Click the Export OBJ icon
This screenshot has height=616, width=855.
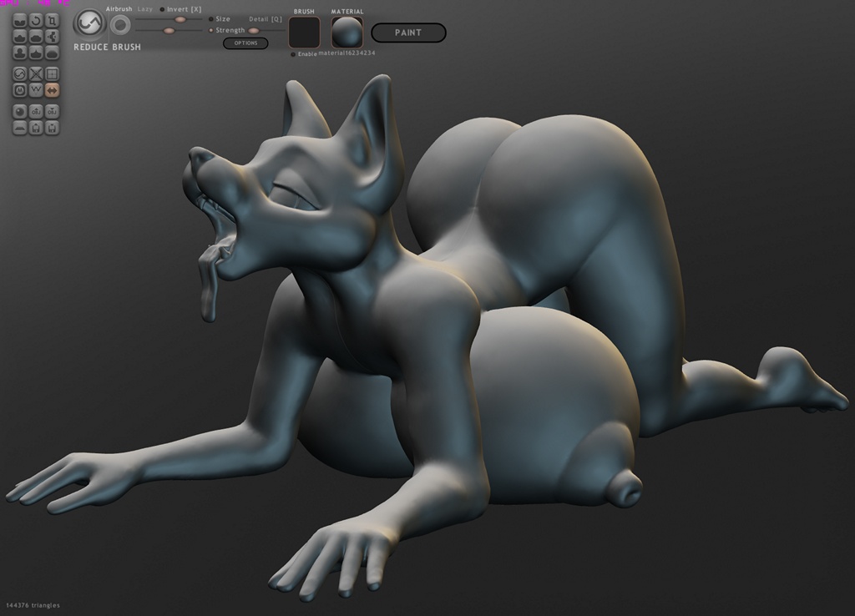click(x=52, y=111)
